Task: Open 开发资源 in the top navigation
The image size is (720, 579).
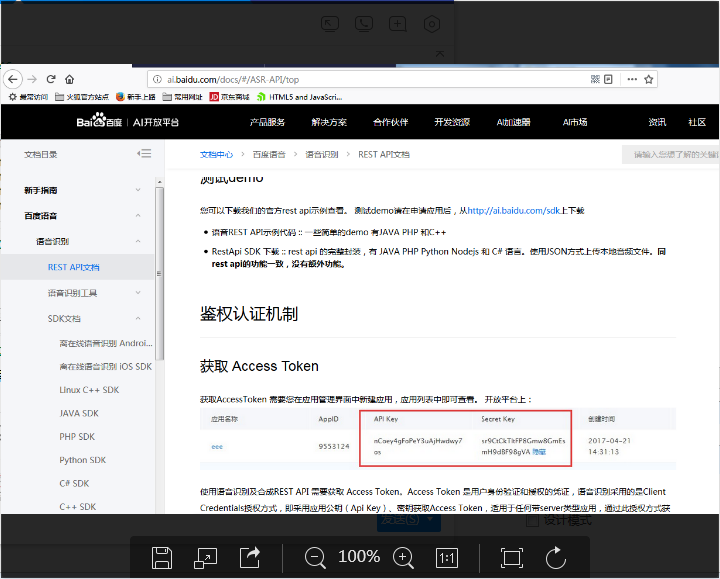Action: 452,122
